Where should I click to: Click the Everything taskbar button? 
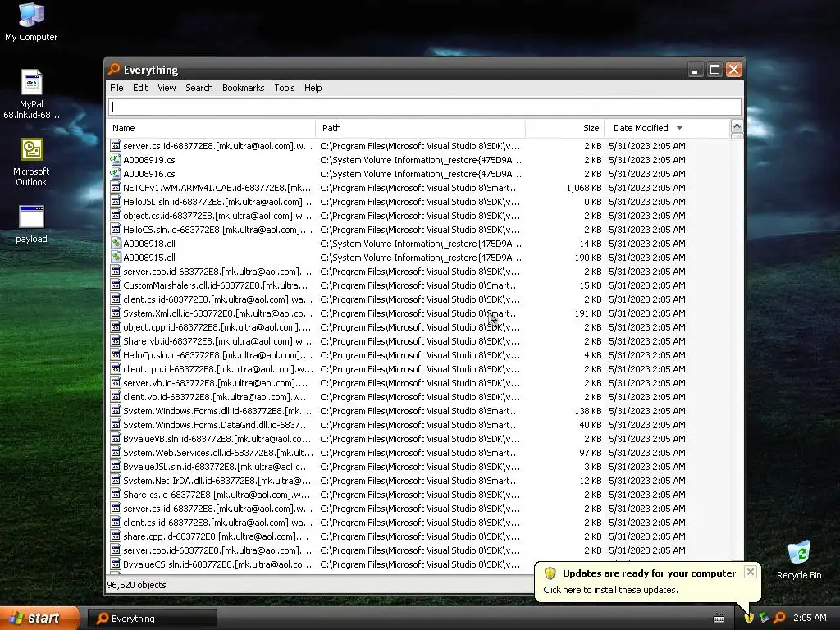click(x=153, y=619)
